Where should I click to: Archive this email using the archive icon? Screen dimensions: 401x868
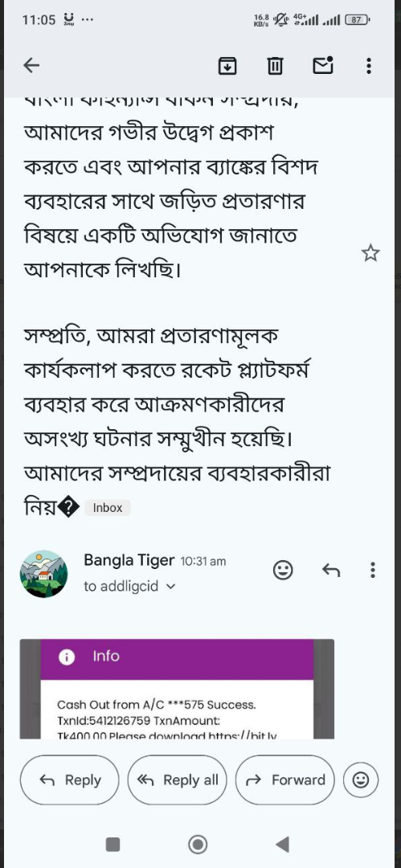227,66
